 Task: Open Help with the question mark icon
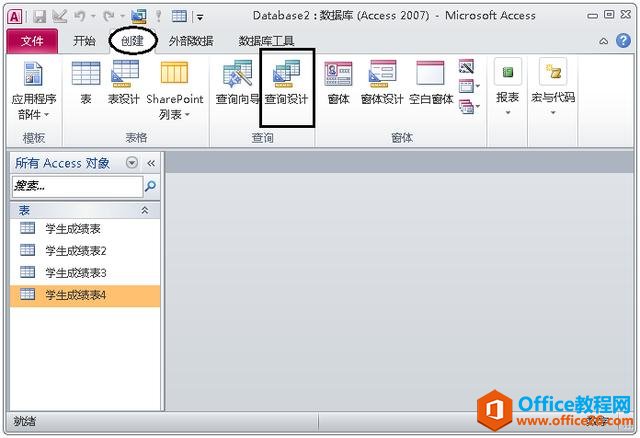623,40
